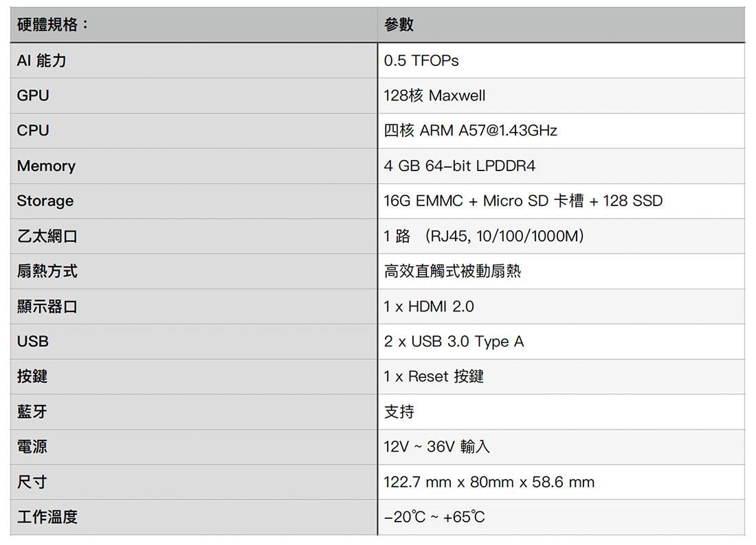Image resolution: width=756 pixels, height=545 pixels.
Task: Click the 高效直觸式被動扇熱 text
Action: pyautogui.click(x=452, y=271)
